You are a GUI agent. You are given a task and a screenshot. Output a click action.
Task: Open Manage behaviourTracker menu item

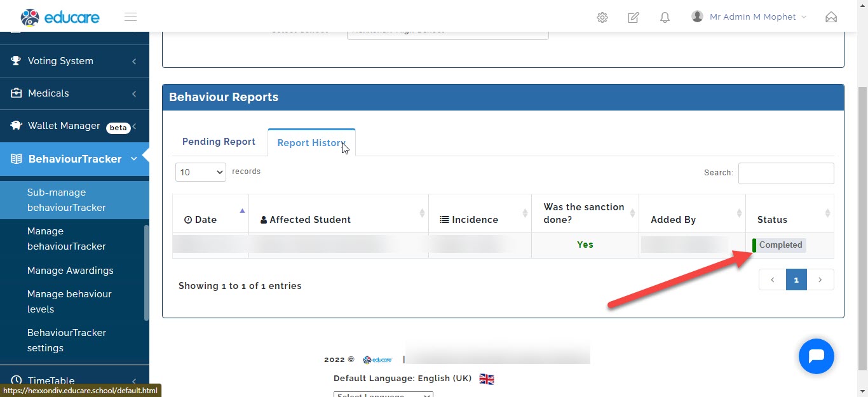pyautogui.click(x=74, y=239)
